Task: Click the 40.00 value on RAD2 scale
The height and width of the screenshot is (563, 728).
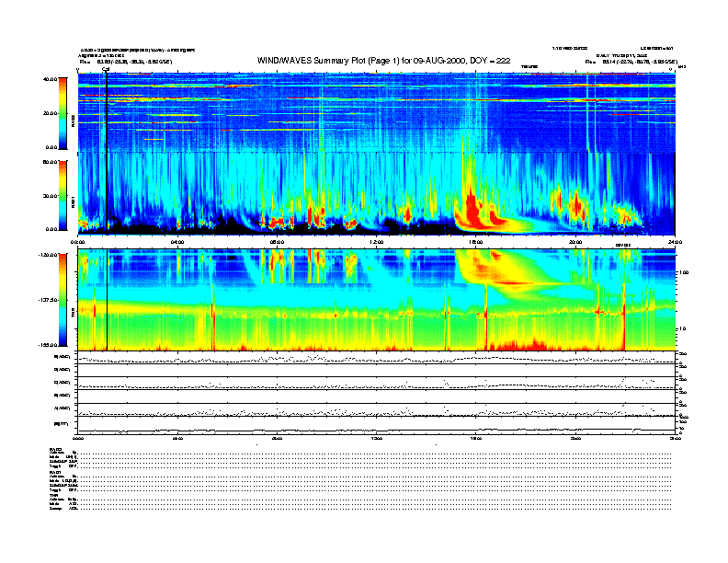Action: click(50, 79)
